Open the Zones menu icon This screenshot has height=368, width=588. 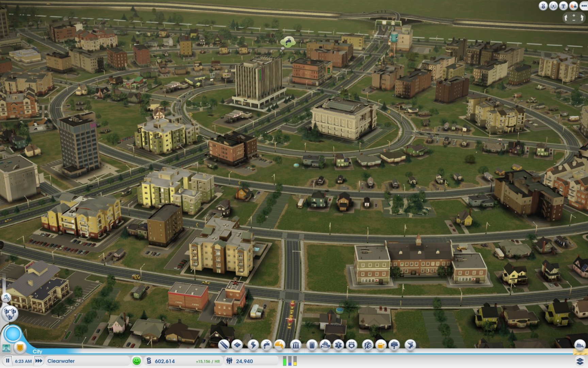click(x=237, y=345)
